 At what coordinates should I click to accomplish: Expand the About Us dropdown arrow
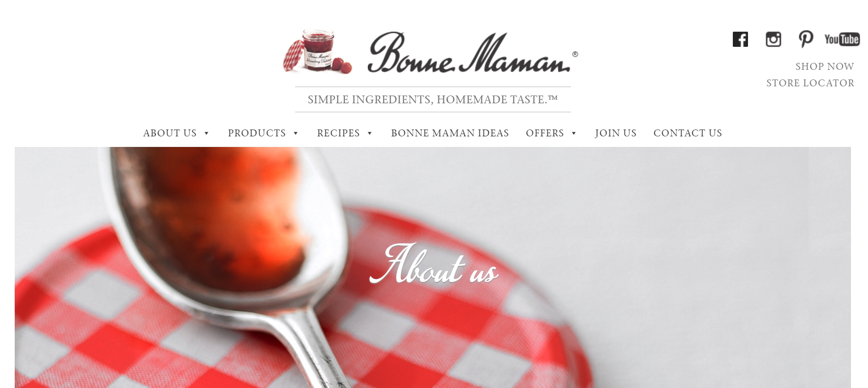[206, 134]
